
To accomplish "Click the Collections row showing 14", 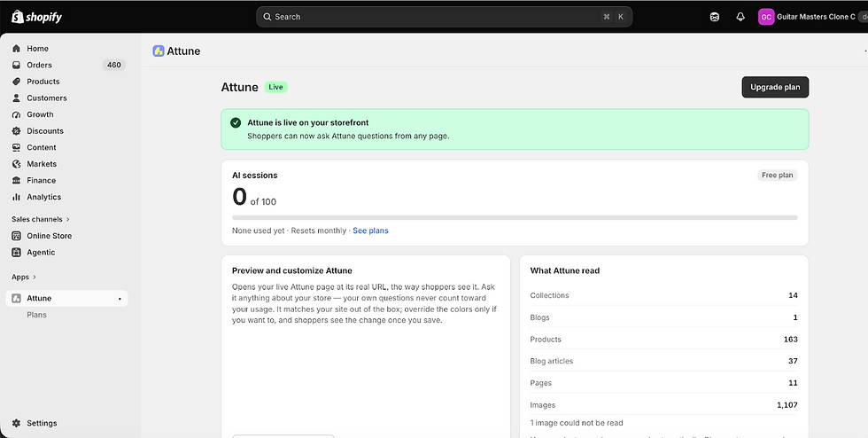I will pos(663,295).
